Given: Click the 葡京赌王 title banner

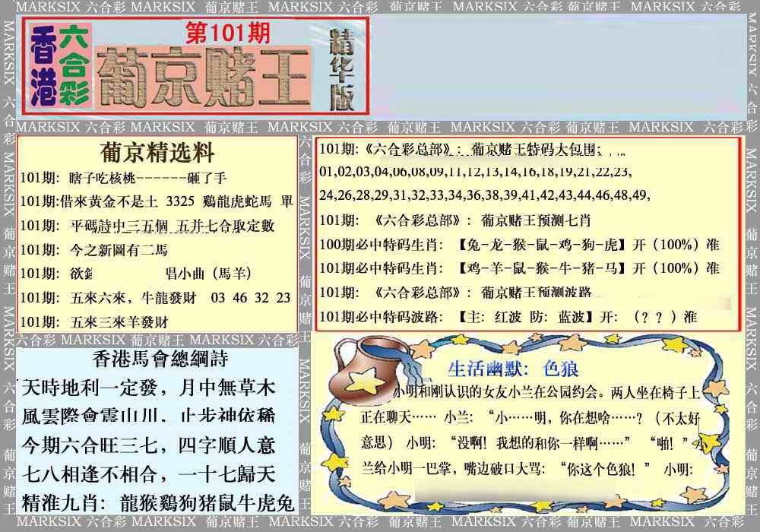Looking at the screenshot, I should tap(204, 78).
